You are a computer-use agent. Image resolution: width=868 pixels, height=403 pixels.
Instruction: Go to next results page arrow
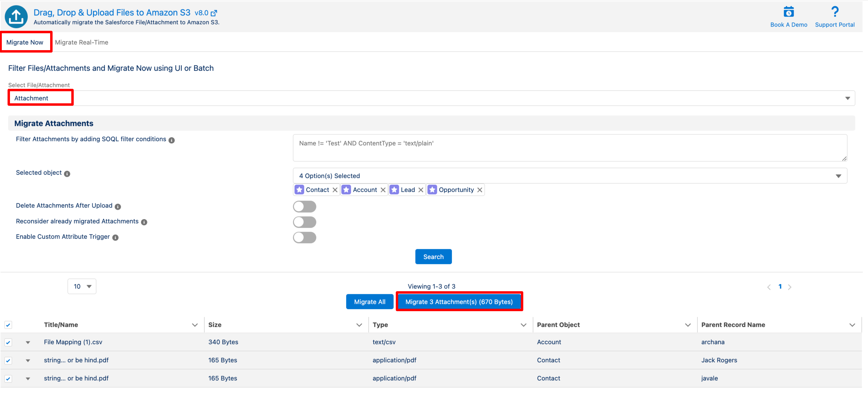(789, 287)
